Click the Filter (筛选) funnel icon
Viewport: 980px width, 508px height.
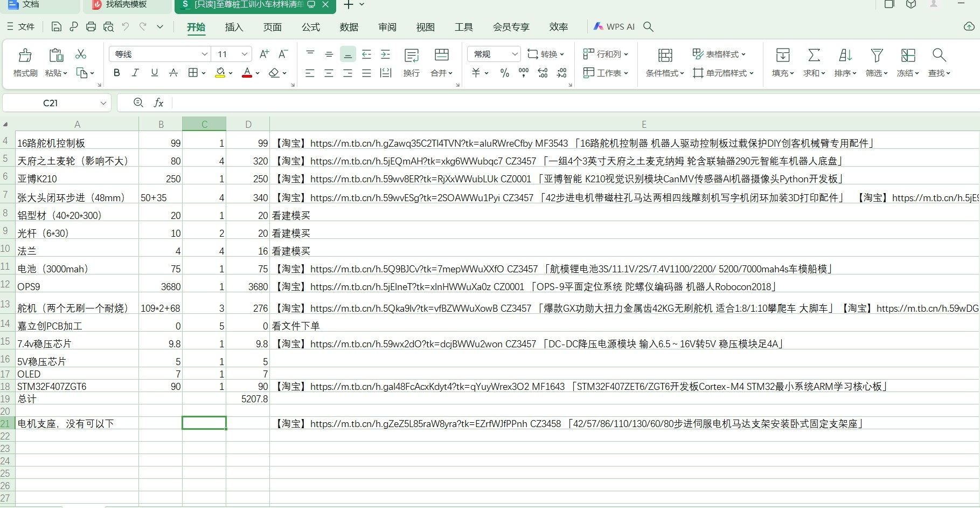click(x=877, y=55)
